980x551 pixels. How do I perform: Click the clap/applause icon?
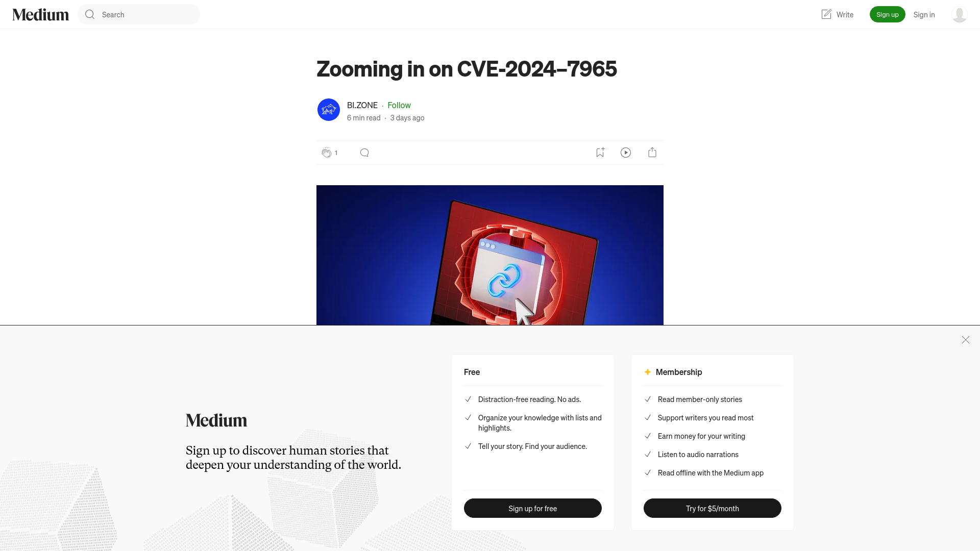pyautogui.click(x=326, y=152)
